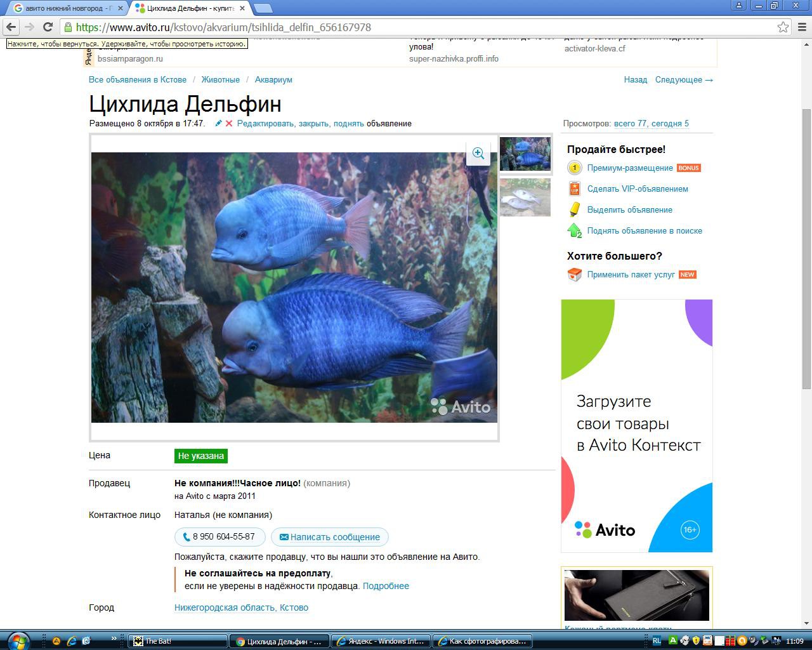This screenshot has width=812, height=650.
Task: Click Chrome user profile icon in title bar
Action: (739, 5)
